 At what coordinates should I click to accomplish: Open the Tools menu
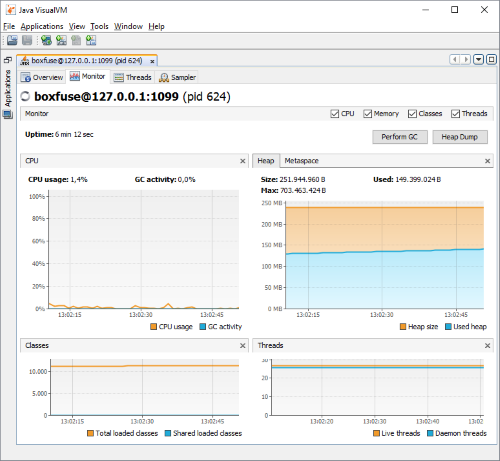click(99, 26)
